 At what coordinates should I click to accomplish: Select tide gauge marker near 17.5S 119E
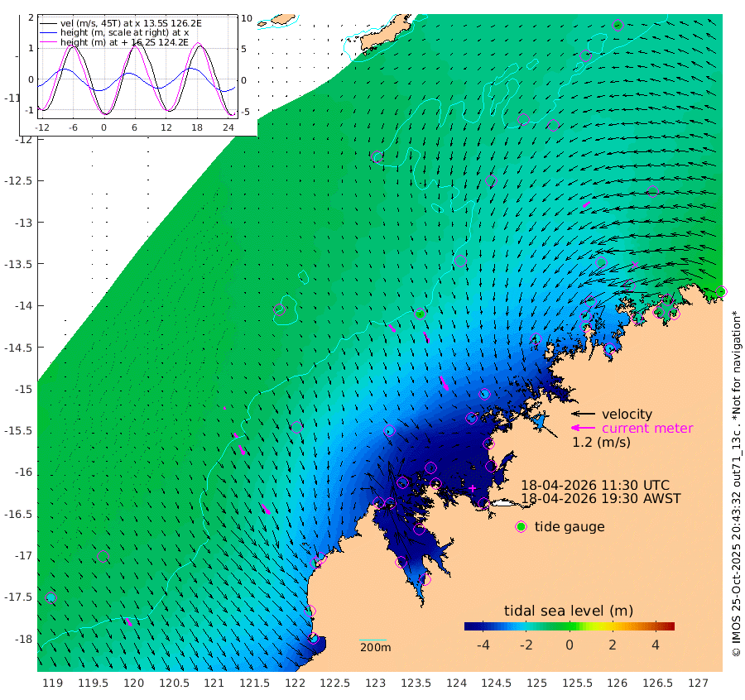click(x=50, y=598)
